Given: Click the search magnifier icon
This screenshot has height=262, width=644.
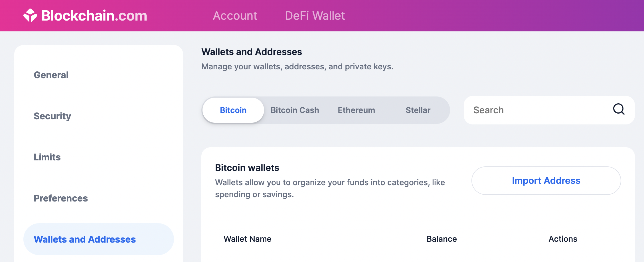Looking at the screenshot, I should 619,109.
